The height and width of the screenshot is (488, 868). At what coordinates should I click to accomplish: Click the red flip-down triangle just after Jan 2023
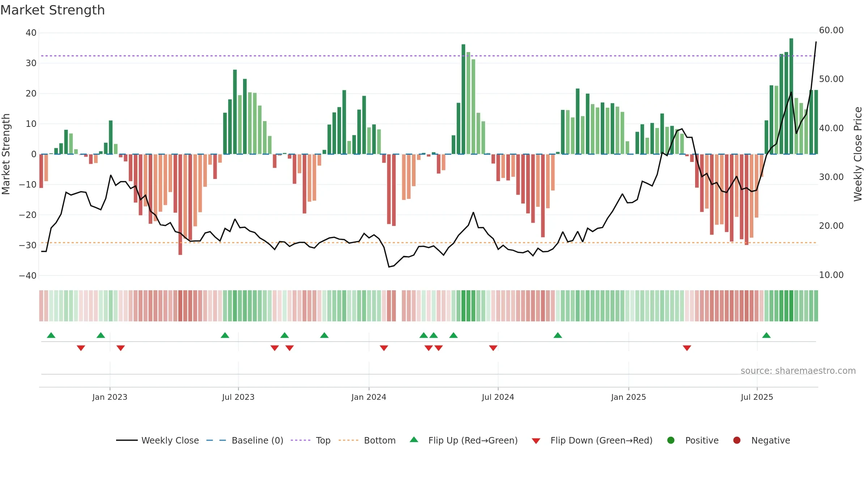(x=120, y=348)
